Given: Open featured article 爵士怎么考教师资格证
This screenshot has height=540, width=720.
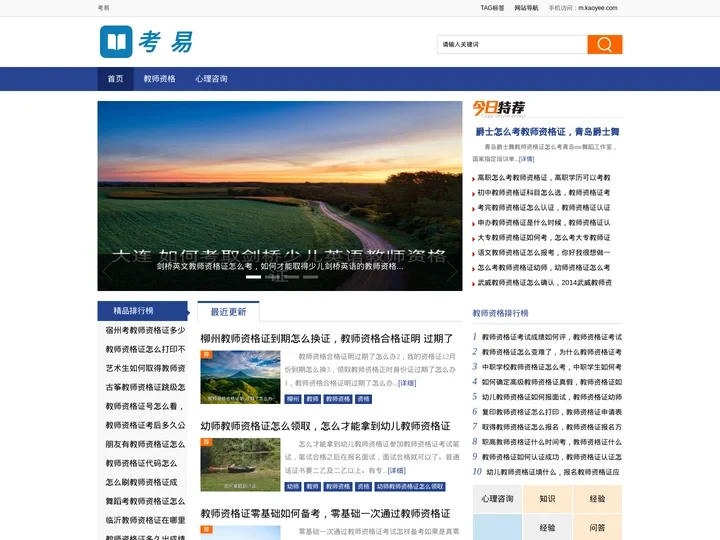Looking at the screenshot, I should [547, 132].
